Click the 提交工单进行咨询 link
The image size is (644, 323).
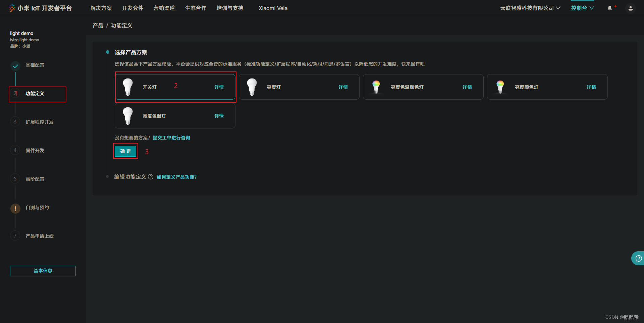171,138
